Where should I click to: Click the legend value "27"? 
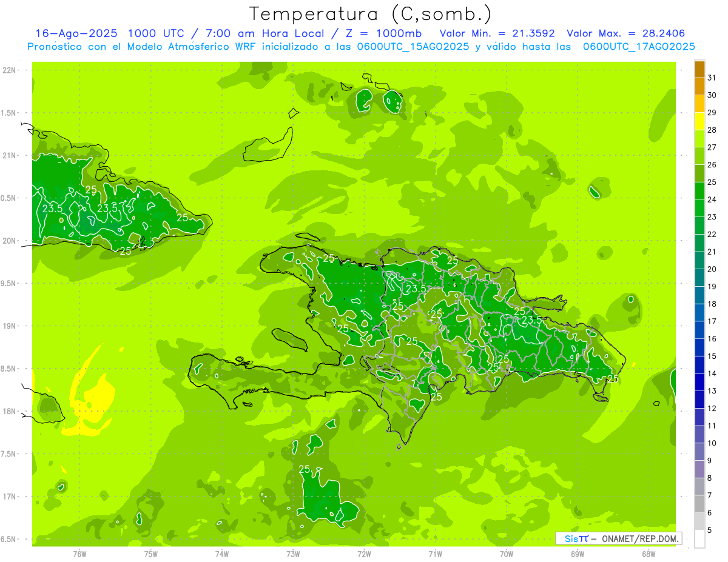pyautogui.click(x=712, y=147)
